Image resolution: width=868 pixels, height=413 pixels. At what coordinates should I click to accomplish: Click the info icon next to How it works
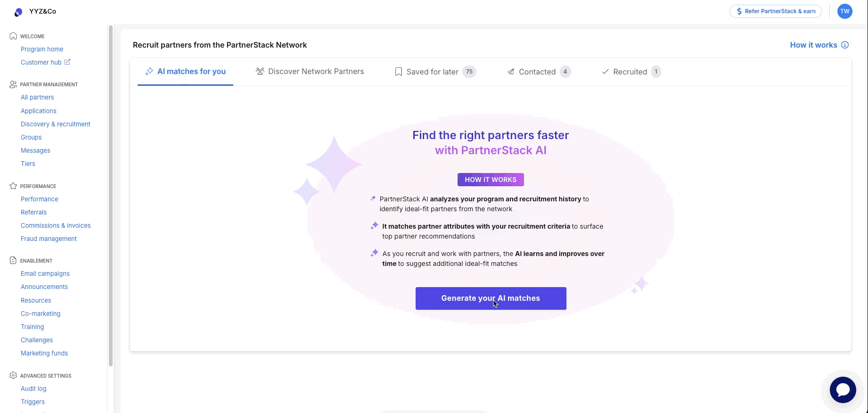pyautogui.click(x=845, y=45)
